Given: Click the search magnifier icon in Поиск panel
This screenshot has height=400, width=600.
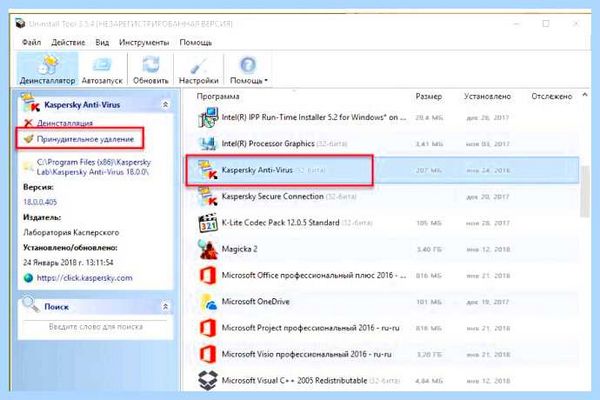Looking at the screenshot, I should (31, 305).
